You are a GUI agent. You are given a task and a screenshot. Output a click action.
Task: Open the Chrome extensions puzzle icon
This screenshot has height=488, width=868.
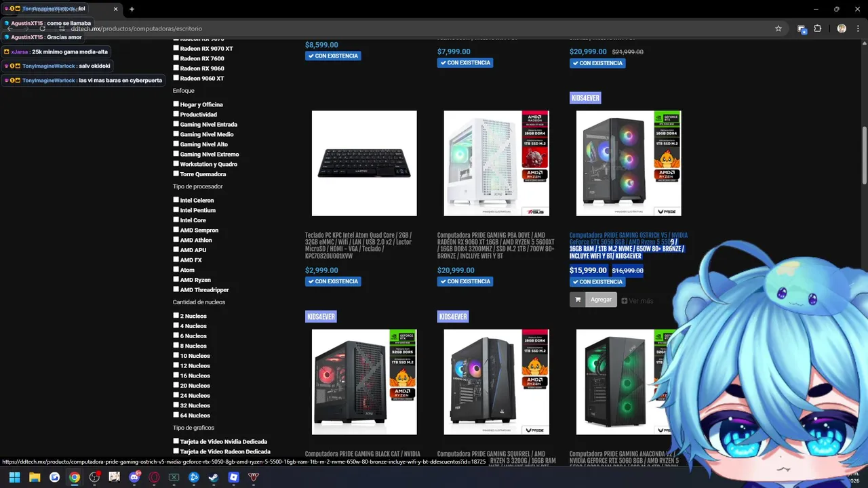coord(818,28)
